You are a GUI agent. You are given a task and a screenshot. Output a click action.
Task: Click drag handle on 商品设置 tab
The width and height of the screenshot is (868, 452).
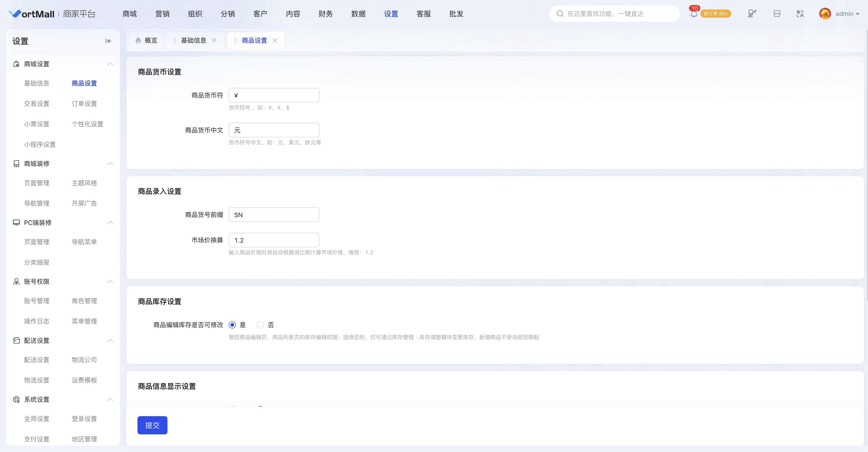tap(235, 40)
